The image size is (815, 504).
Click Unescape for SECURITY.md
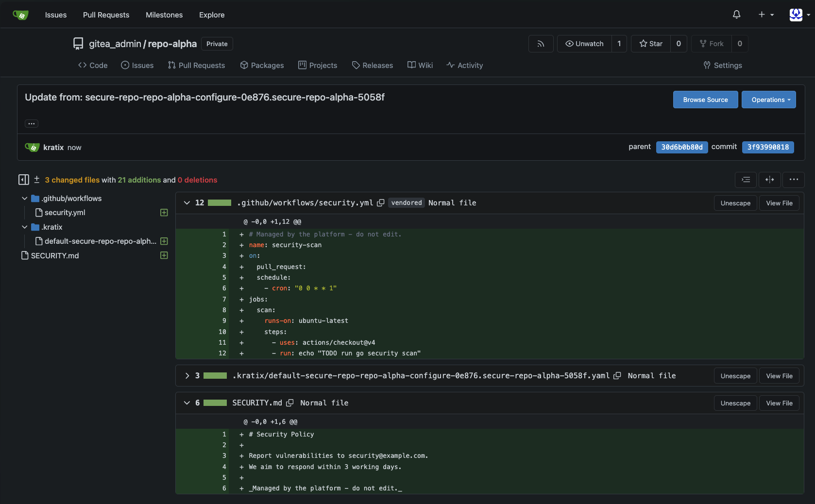click(735, 403)
